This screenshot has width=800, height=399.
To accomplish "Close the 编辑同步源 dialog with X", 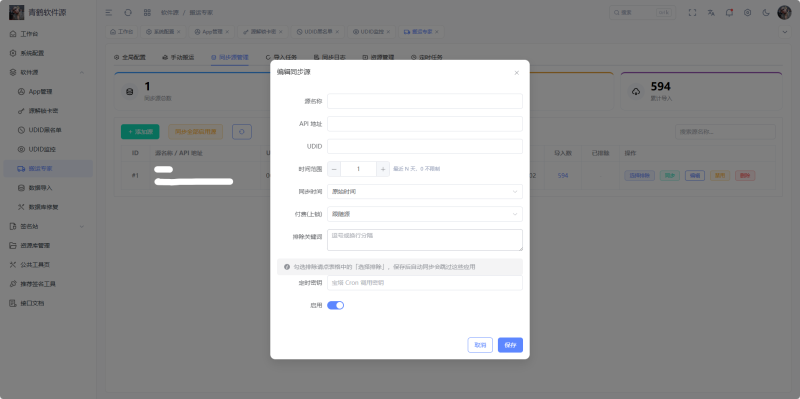I will tap(516, 73).
